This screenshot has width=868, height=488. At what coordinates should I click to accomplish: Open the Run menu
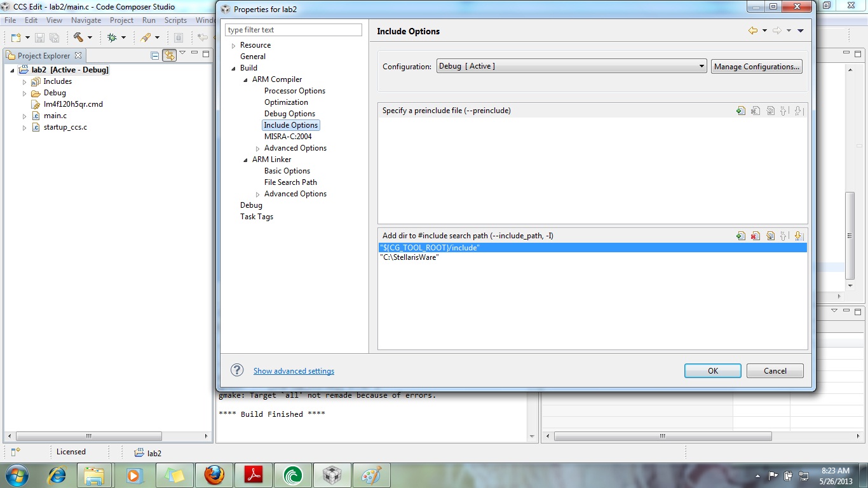point(149,20)
